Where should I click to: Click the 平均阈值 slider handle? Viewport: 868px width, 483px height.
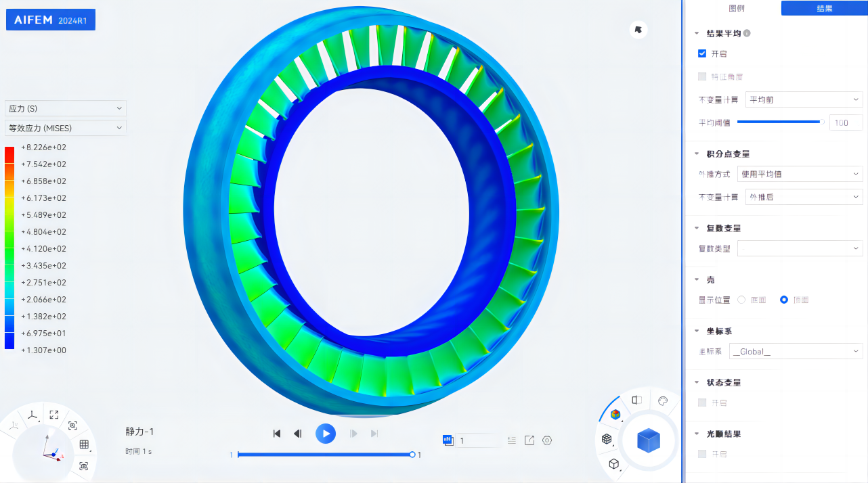pos(822,122)
